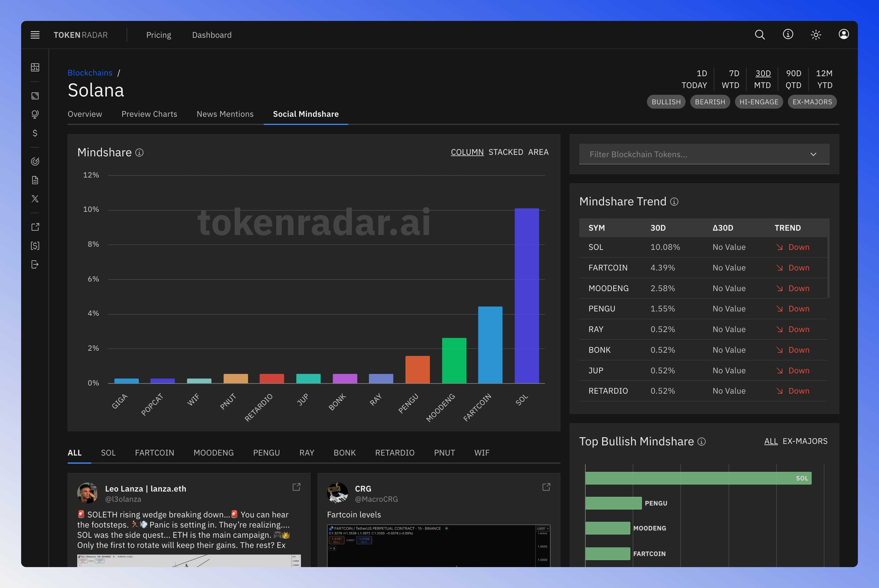Open Leo Lanza post external link icon

296,487
